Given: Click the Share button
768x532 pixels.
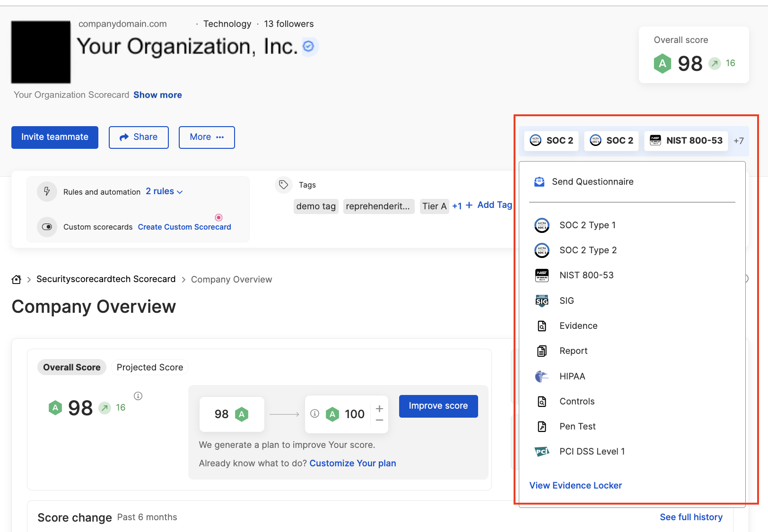Looking at the screenshot, I should (x=139, y=137).
